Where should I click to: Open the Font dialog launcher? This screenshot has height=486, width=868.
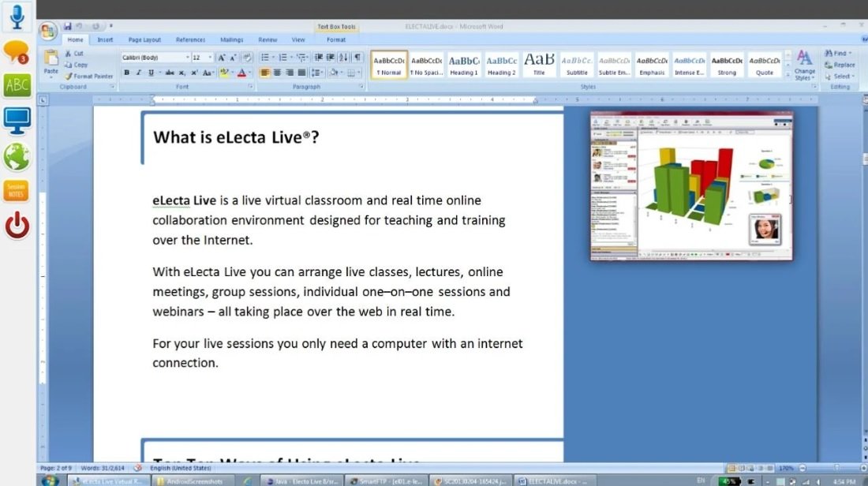click(x=250, y=87)
